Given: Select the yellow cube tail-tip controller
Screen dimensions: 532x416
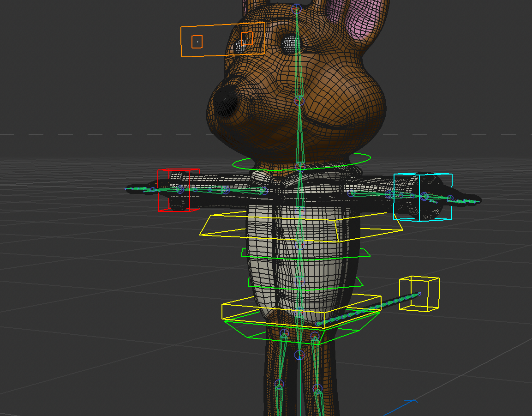Looking at the screenshot, I should [x=419, y=294].
